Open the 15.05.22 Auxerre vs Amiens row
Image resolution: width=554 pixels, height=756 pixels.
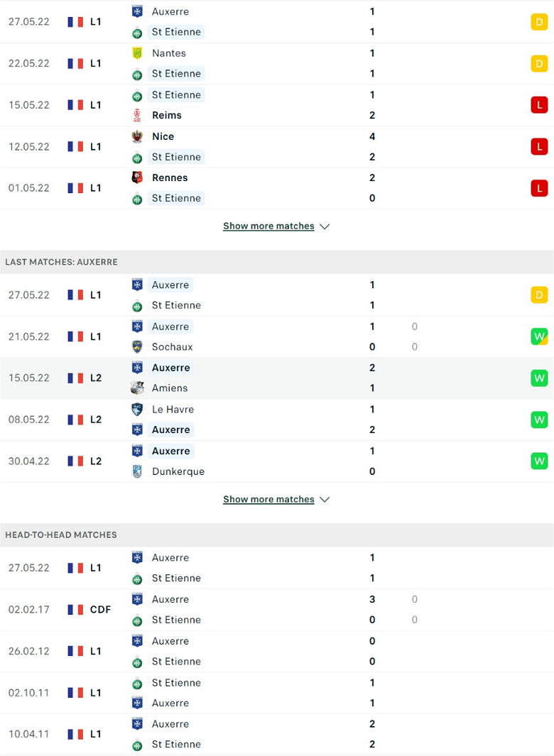277,378
